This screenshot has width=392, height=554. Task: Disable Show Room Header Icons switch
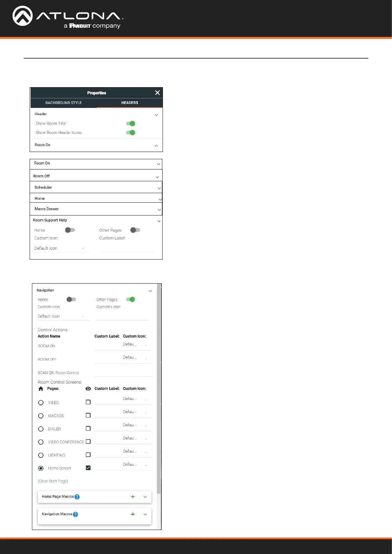point(131,133)
